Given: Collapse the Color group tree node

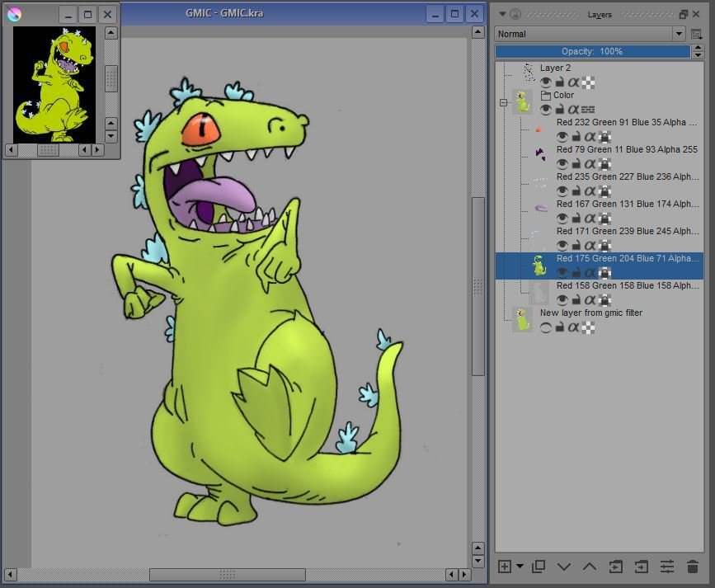Looking at the screenshot, I should click(503, 102).
